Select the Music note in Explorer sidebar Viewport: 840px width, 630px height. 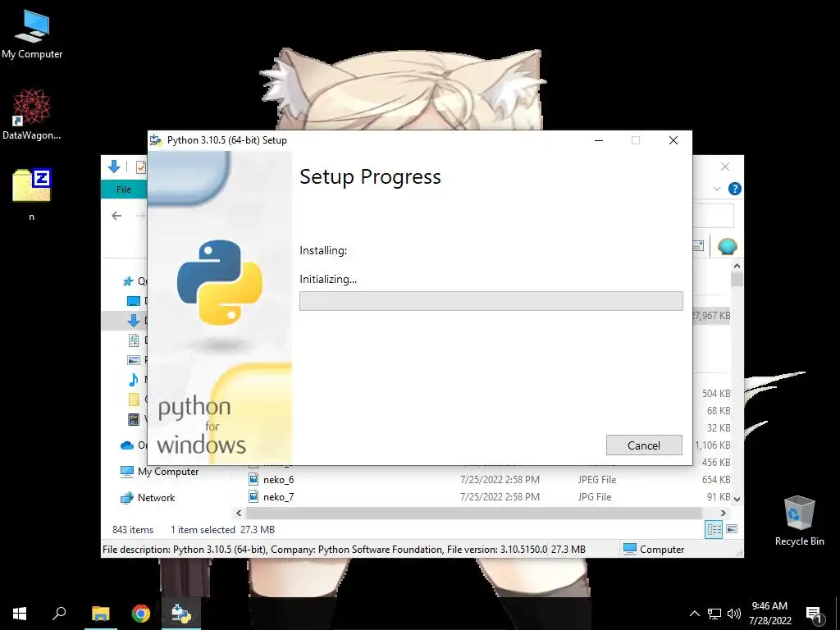click(134, 379)
